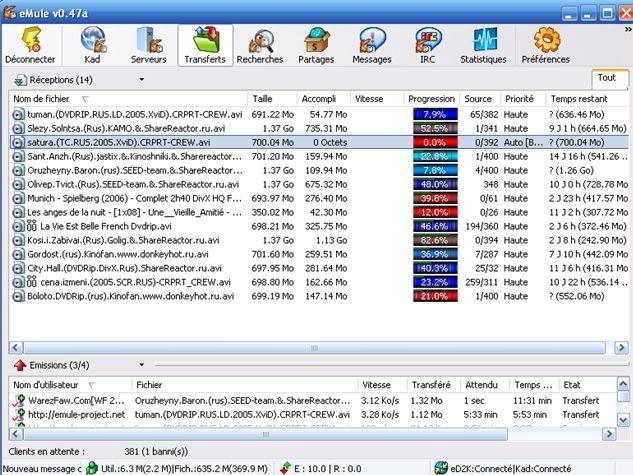Click the Déconnecter toolbar icon
The width and height of the screenshot is (633, 475).
pos(30,45)
